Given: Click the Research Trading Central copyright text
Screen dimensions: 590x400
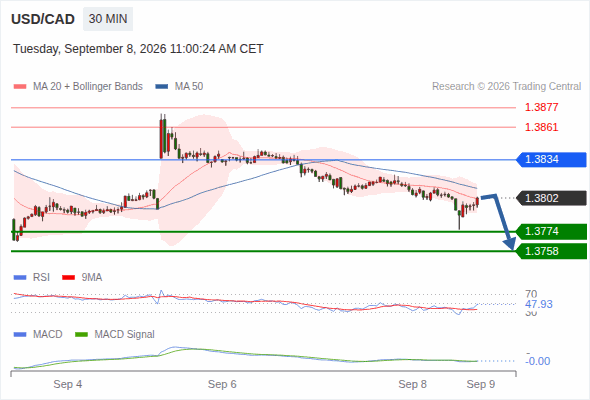Looking at the screenshot, I should [506, 87].
